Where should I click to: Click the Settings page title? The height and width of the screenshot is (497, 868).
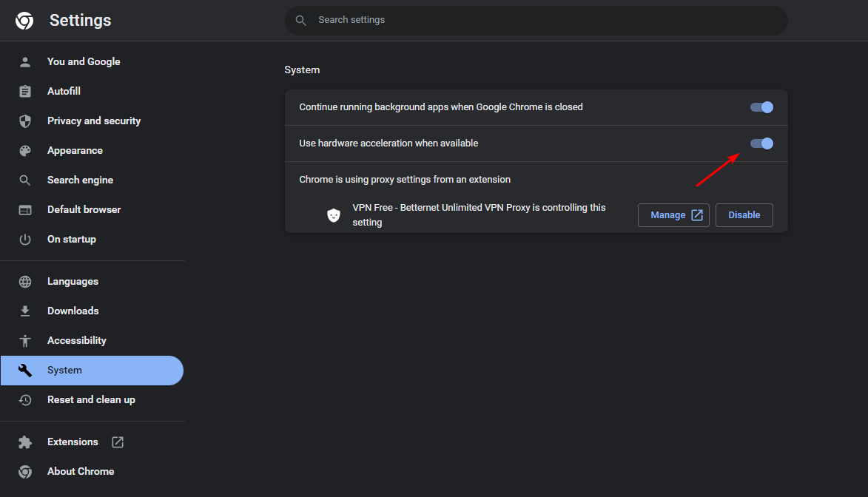(80, 21)
